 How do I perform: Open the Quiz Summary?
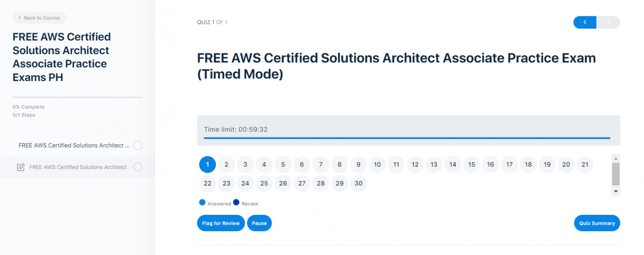(x=597, y=223)
